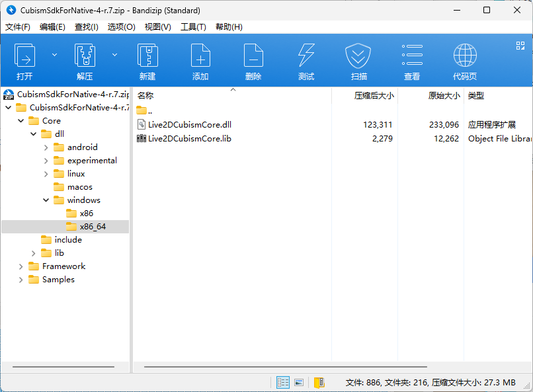Toggle the folder tree pane icon in status bar
This screenshot has width=533, height=392.
319,382
